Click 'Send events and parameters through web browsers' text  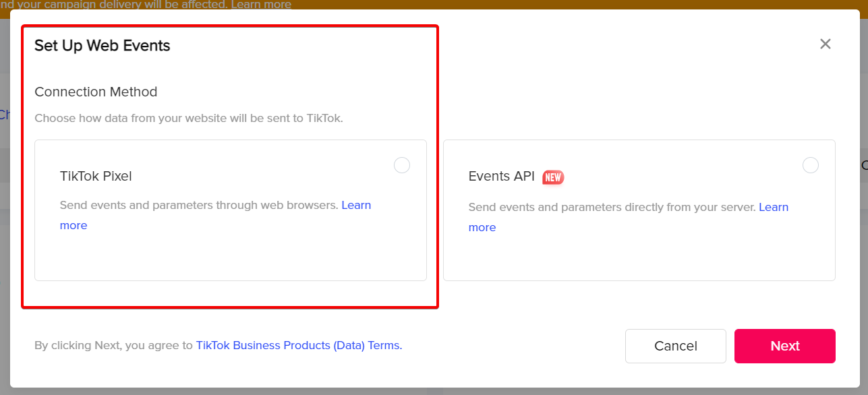pyautogui.click(x=199, y=205)
